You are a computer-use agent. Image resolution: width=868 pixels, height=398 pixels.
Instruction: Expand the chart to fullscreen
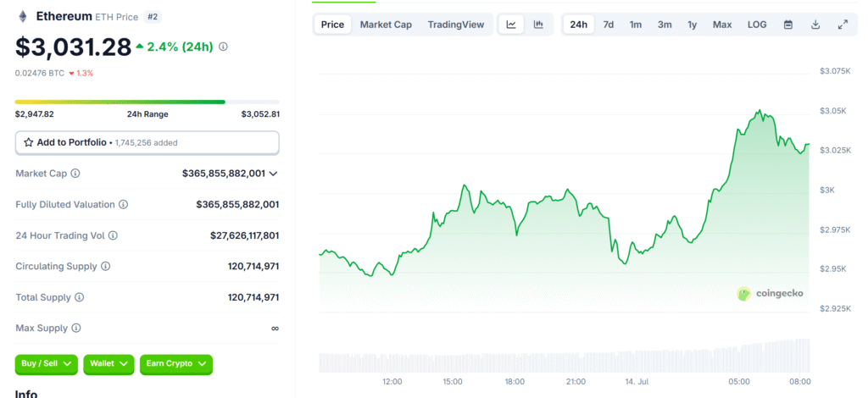click(843, 25)
